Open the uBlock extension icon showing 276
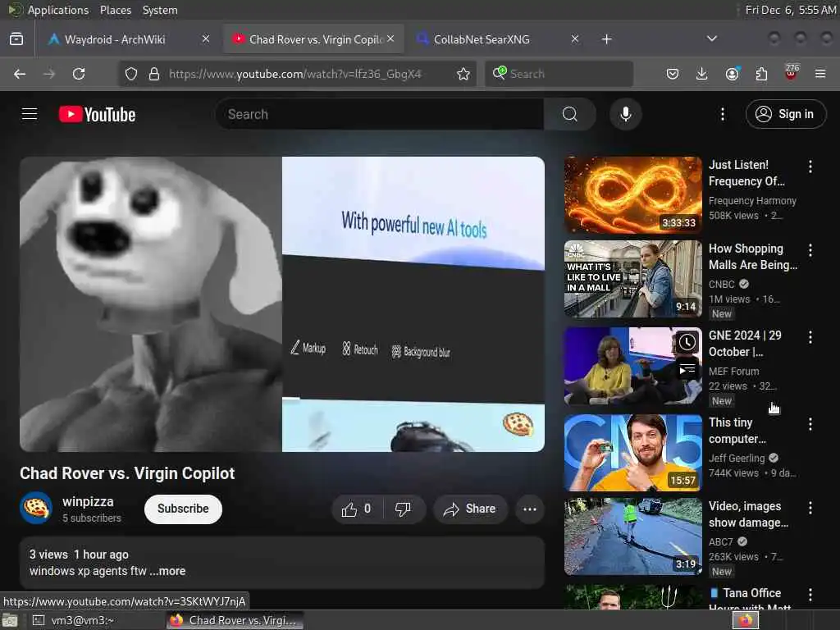Viewport: 840px width, 630px height. tap(792, 72)
